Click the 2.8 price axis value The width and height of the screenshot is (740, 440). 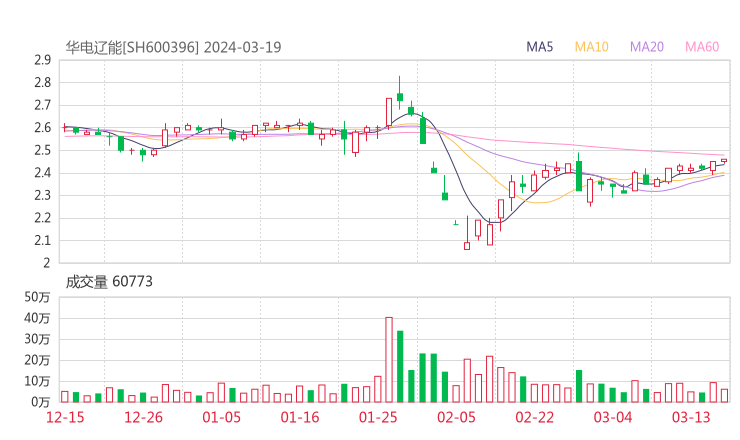coord(42,83)
